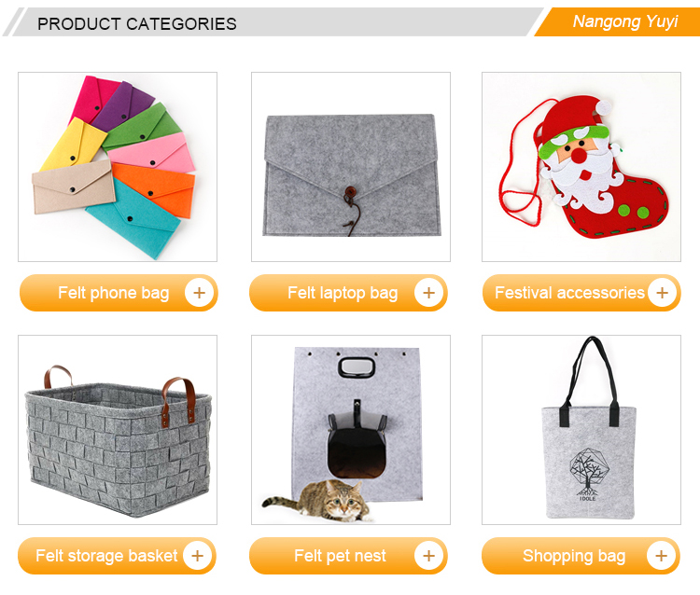The height and width of the screenshot is (595, 700).
Task: Open the Felt phone bag category button
Action: click(119, 293)
